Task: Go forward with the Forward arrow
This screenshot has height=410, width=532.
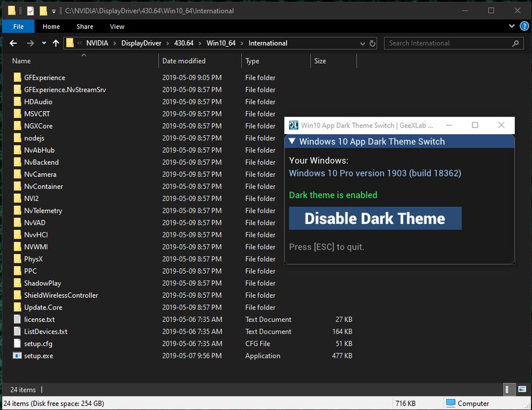Action: pyautogui.click(x=30, y=43)
